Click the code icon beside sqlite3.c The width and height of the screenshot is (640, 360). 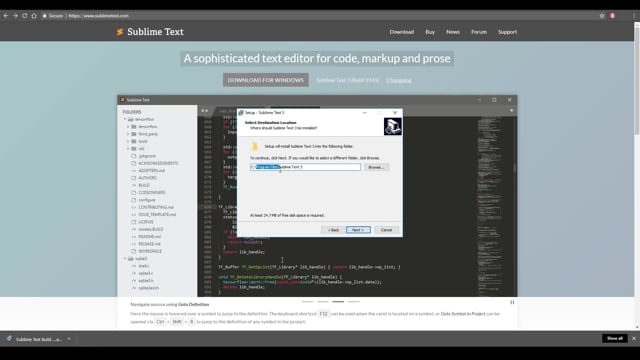pos(133,273)
